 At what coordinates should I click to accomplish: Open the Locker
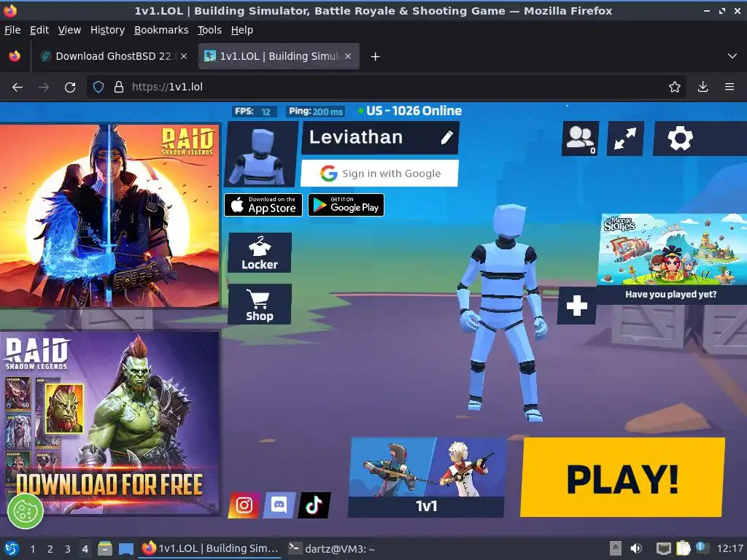(260, 253)
